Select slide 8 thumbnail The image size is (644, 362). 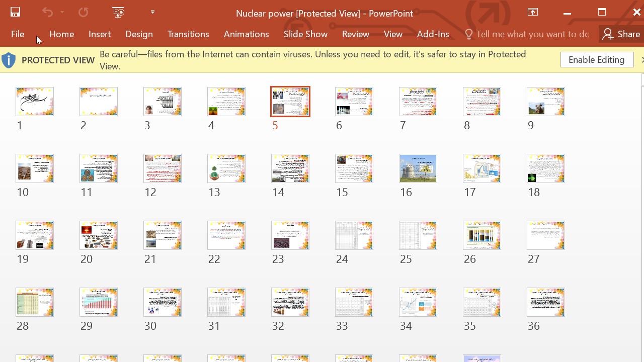click(482, 102)
